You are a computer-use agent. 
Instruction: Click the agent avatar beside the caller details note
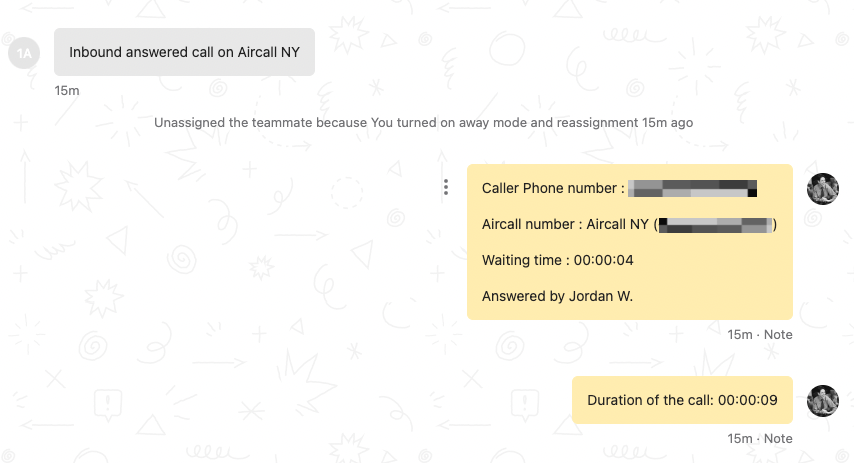tap(822, 189)
